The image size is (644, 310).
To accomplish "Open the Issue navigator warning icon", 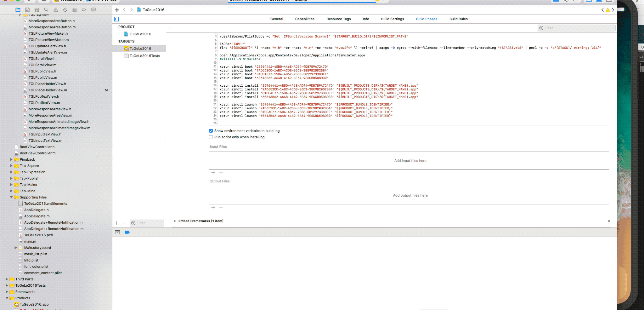I will pyautogui.click(x=56, y=10).
